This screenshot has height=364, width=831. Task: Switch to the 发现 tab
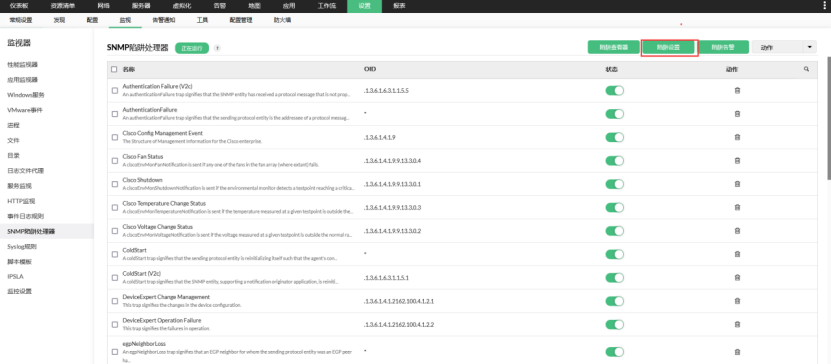59,20
